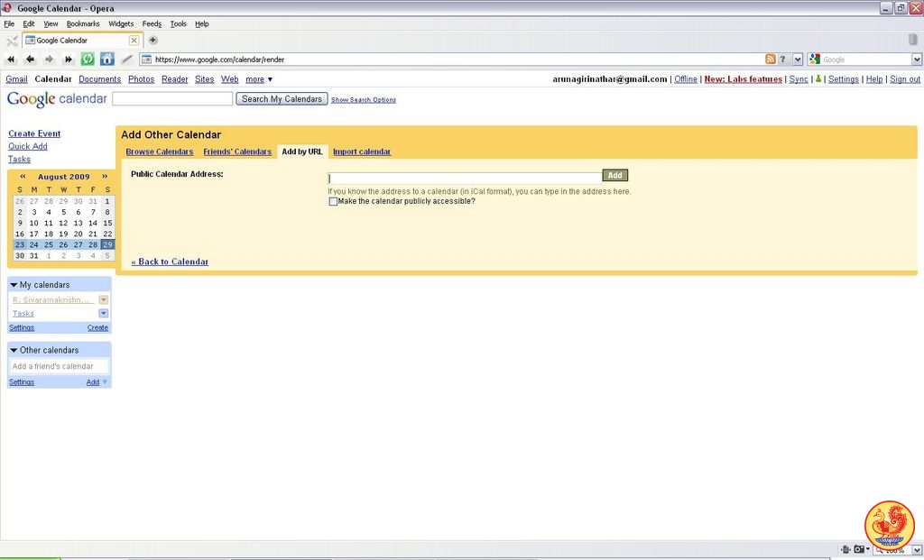The image size is (924, 560).
Task: Expand the more Google services dropdown
Action: point(259,79)
